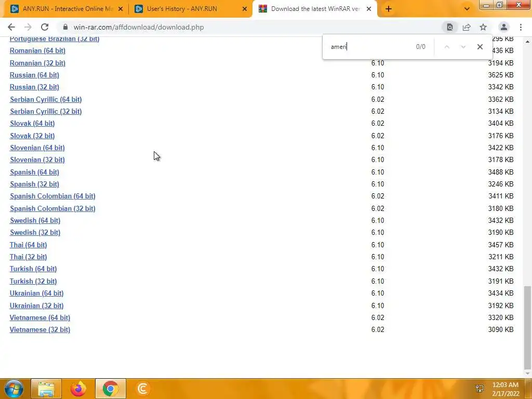Open CCleaner icon in taskbar

(142, 389)
